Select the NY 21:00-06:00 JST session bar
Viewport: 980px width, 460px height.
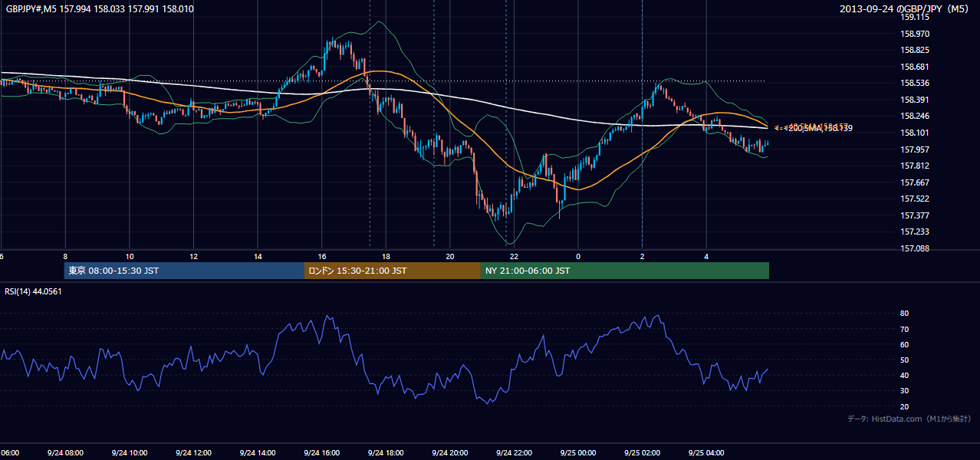(625, 271)
